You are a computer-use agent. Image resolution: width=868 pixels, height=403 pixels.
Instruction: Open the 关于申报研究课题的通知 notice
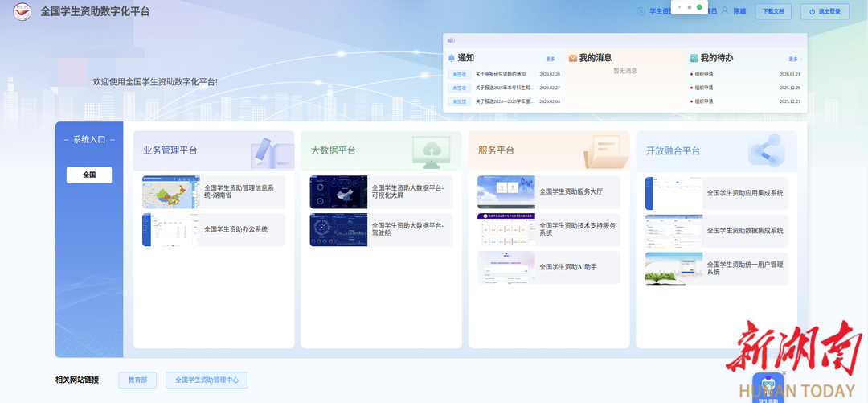pyautogui.click(x=504, y=74)
